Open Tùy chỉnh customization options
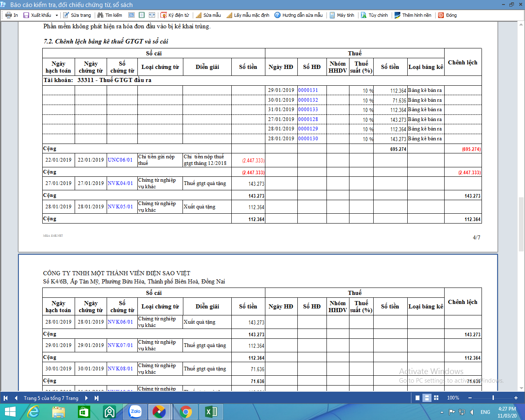The width and height of the screenshot is (525, 420). click(x=374, y=15)
